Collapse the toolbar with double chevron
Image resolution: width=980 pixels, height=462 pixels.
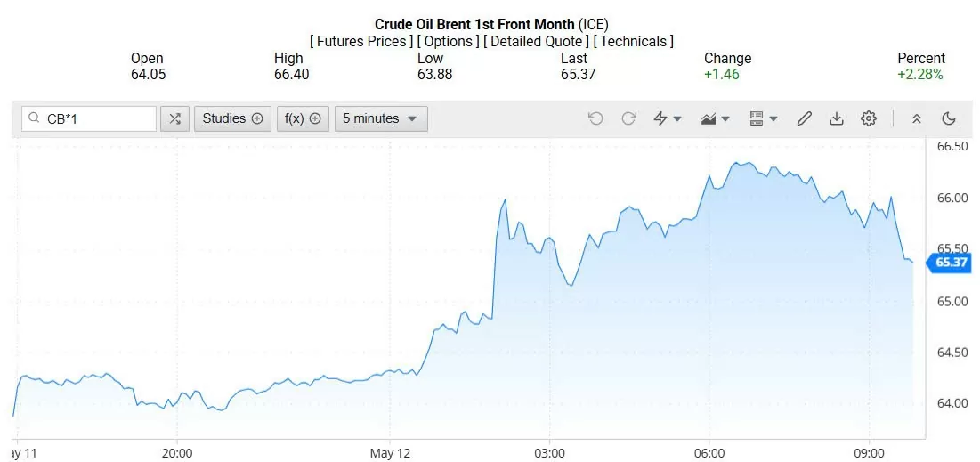click(x=916, y=118)
